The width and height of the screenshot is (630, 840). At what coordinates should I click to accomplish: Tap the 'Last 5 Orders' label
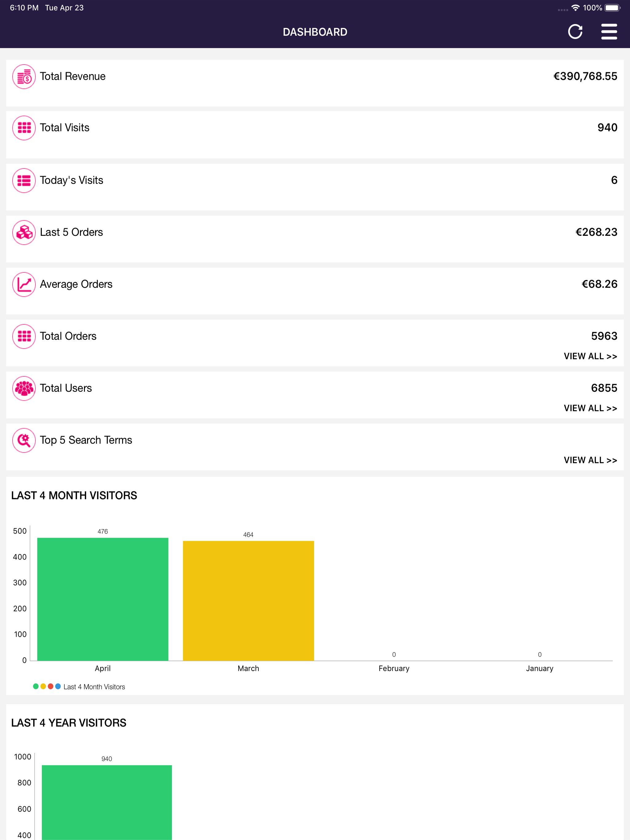coord(71,232)
